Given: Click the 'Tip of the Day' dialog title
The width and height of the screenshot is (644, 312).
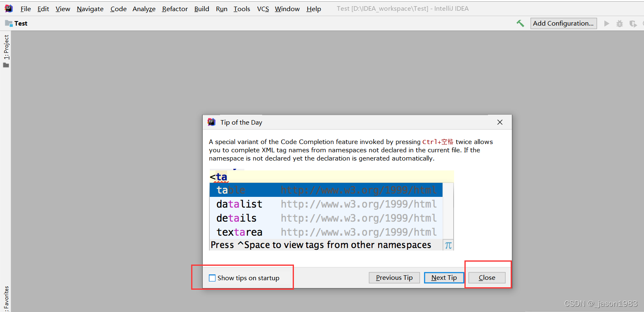Looking at the screenshot, I should click(241, 123).
